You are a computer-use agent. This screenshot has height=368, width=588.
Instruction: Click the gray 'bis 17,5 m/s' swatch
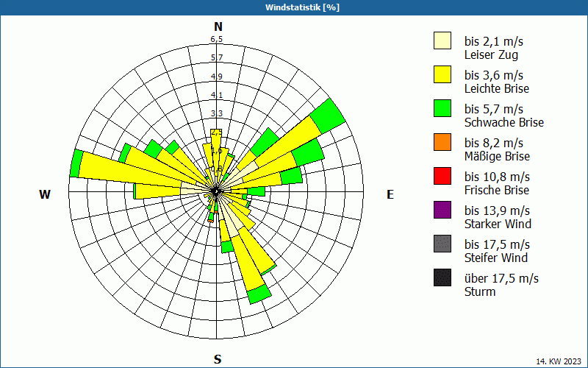click(442, 244)
